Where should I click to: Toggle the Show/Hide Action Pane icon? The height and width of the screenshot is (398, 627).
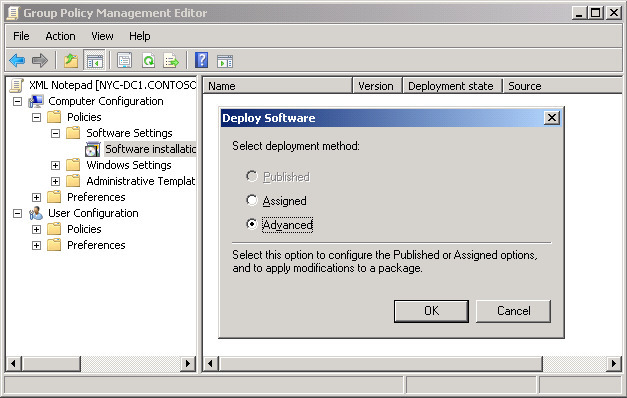[x=225, y=61]
